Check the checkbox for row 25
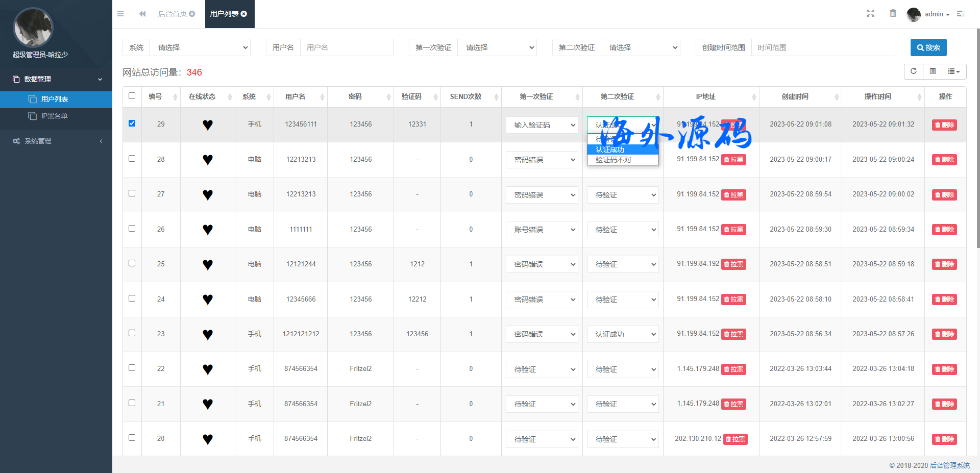Image resolution: width=980 pixels, height=473 pixels. coord(132,263)
